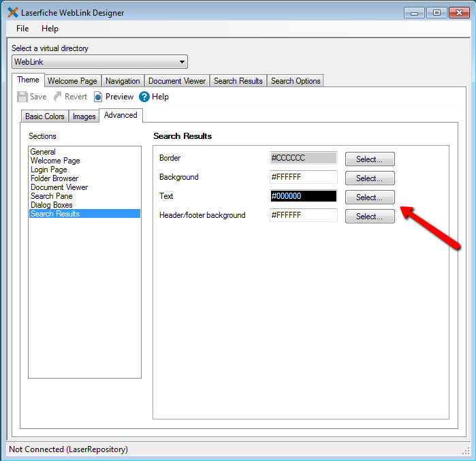Click the Save toolbar label
This screenshot has width=476, height=461.
tap(38, 97)
